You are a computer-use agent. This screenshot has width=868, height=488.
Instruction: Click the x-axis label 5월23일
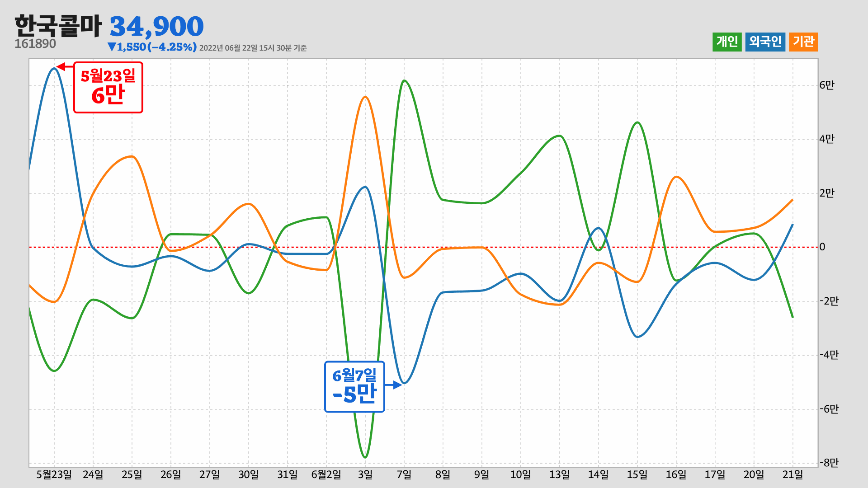pyautogui.click(x=54, y=474)
